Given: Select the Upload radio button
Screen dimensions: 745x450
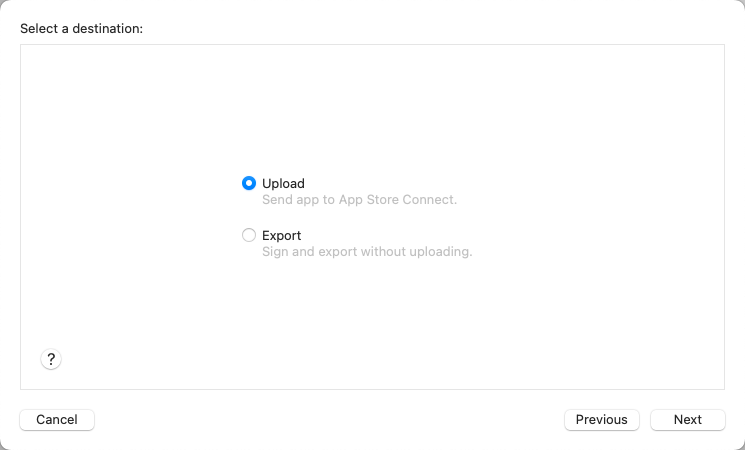Looking at the screenshot, I should 249,183.
